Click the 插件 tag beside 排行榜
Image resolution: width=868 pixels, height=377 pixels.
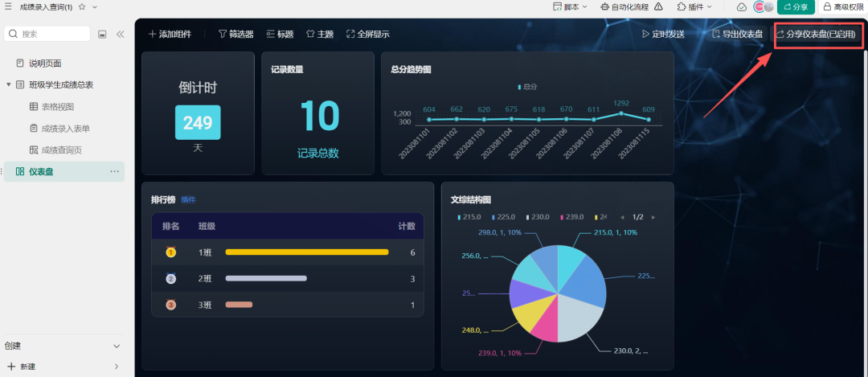point(188,200)
